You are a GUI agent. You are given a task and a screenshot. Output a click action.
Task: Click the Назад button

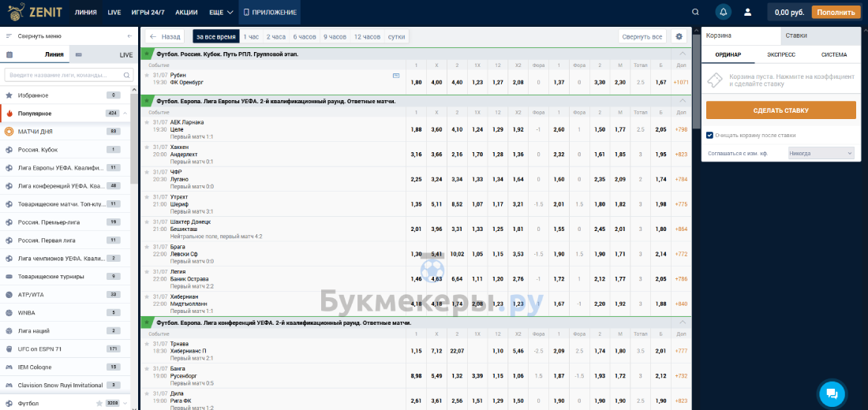click(x=165, y=37)
